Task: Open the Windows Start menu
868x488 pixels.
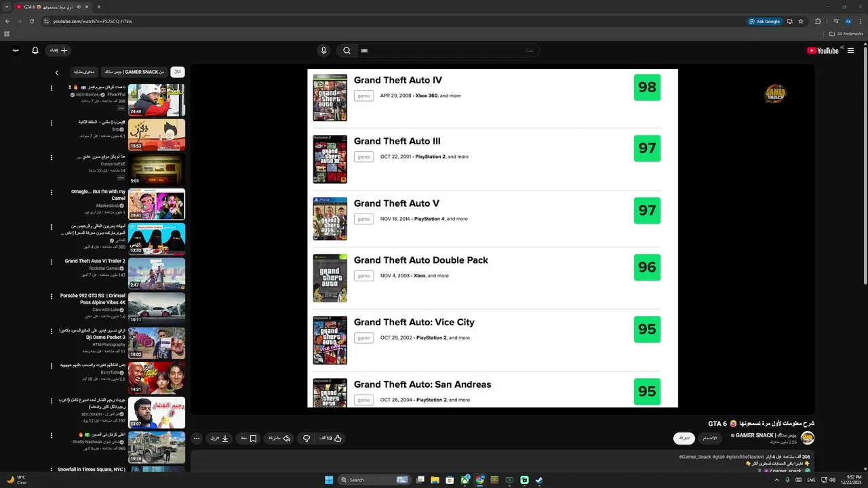Action: coord(329,480)
